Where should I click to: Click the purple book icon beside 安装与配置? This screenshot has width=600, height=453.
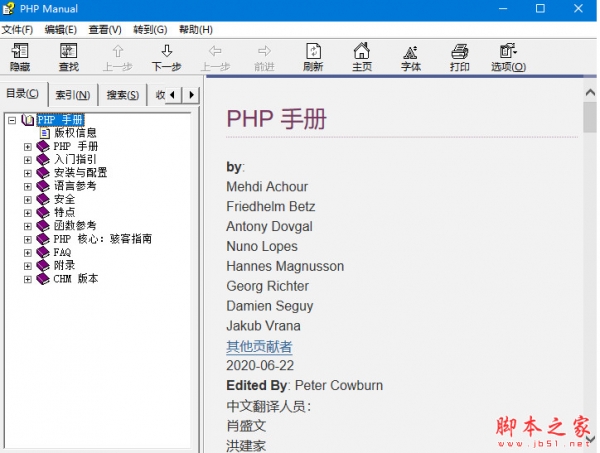pyautogui.click(x=43, y=173)
